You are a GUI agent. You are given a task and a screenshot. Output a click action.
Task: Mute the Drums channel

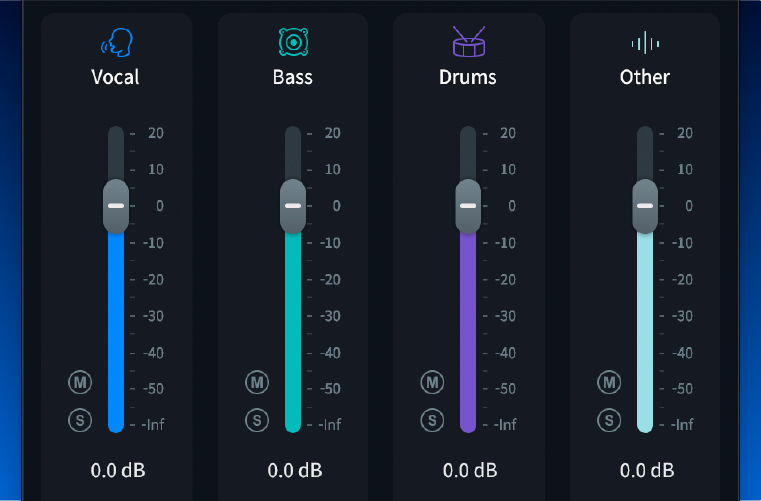coord(432,382)
